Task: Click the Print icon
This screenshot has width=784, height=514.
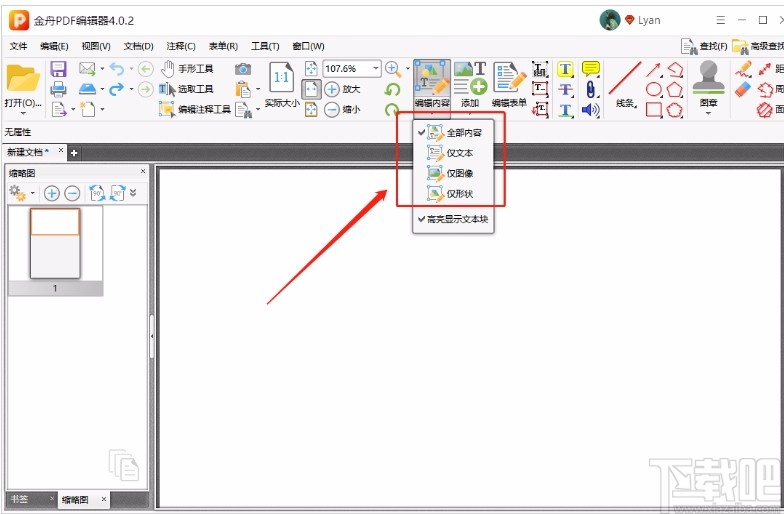Action: point(58,89)
